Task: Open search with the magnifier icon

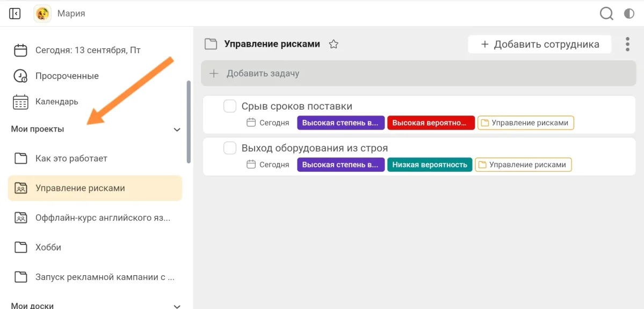Action: [x=606, y=13]
